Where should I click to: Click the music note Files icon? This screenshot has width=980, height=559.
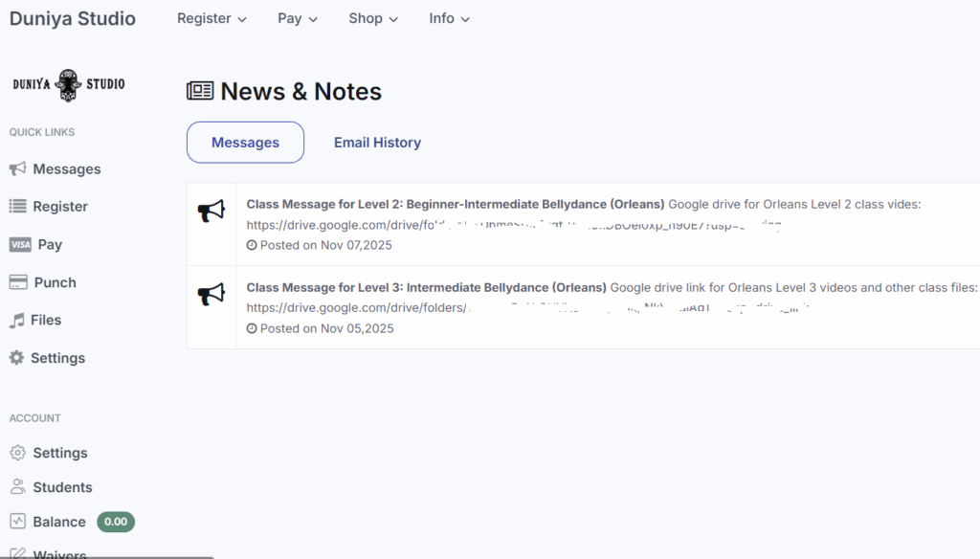(x=16, y=321)
